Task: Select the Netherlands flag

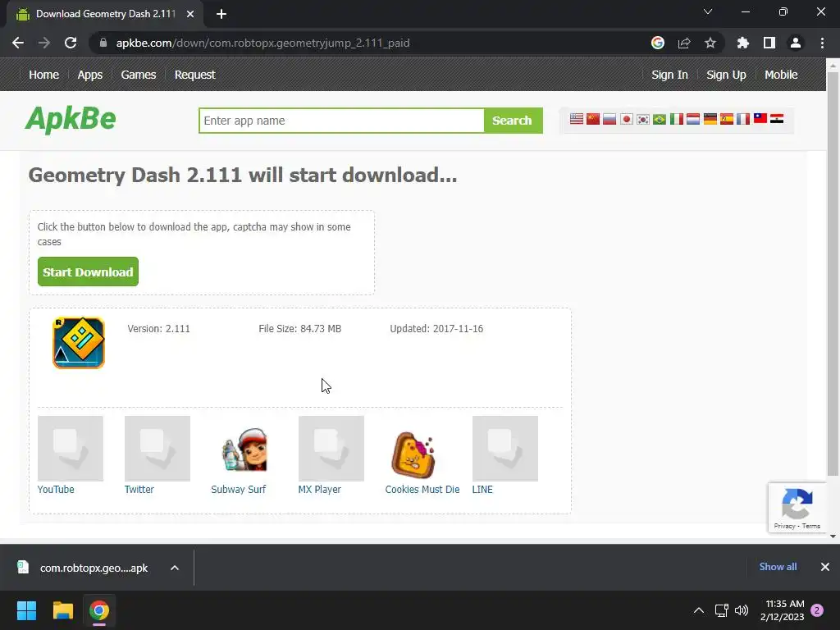Action: 693,119
